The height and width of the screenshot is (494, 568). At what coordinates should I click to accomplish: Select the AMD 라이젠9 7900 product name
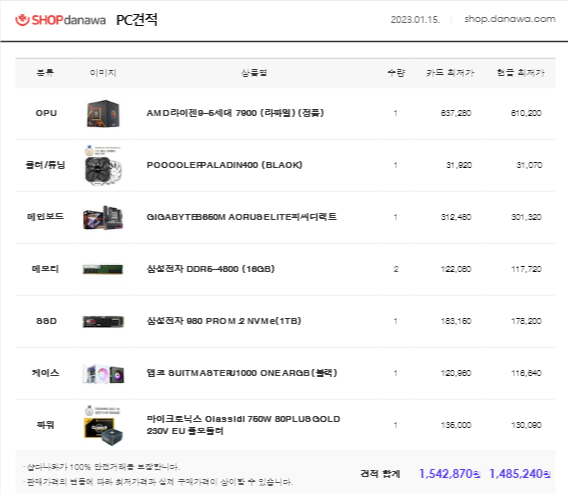coord(235,113)
